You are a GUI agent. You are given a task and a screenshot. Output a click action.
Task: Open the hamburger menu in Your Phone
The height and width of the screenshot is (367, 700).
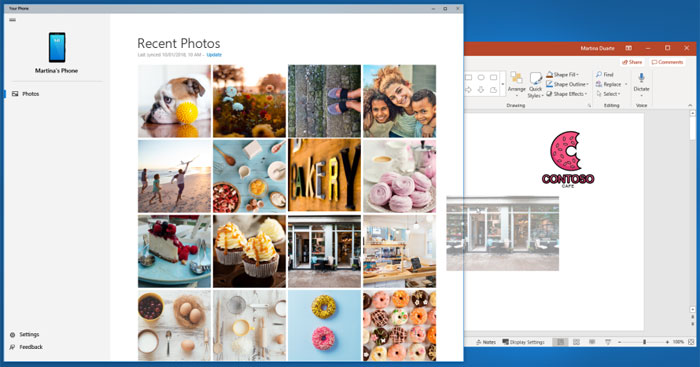click(x=12, y=20)
